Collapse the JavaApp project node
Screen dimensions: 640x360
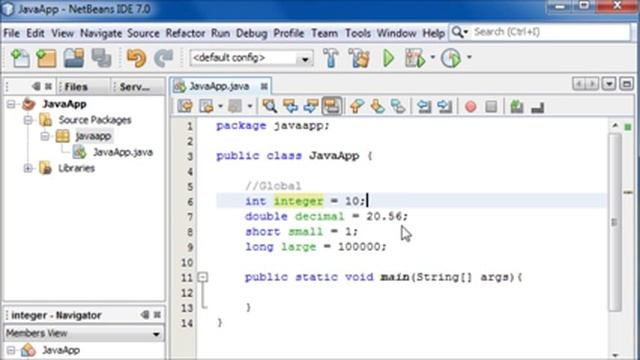11,104
